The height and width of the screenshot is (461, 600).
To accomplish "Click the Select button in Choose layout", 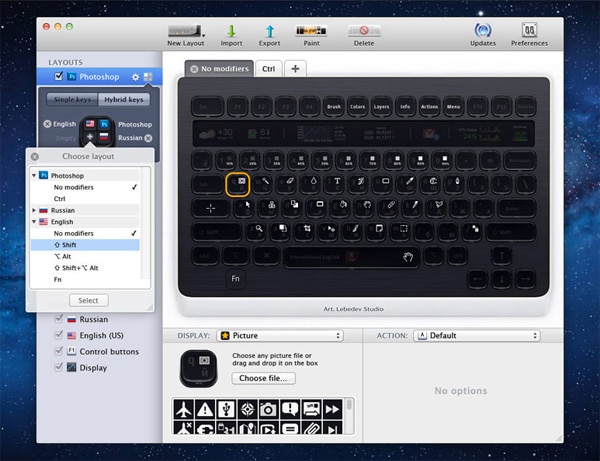I will point(88,300).
